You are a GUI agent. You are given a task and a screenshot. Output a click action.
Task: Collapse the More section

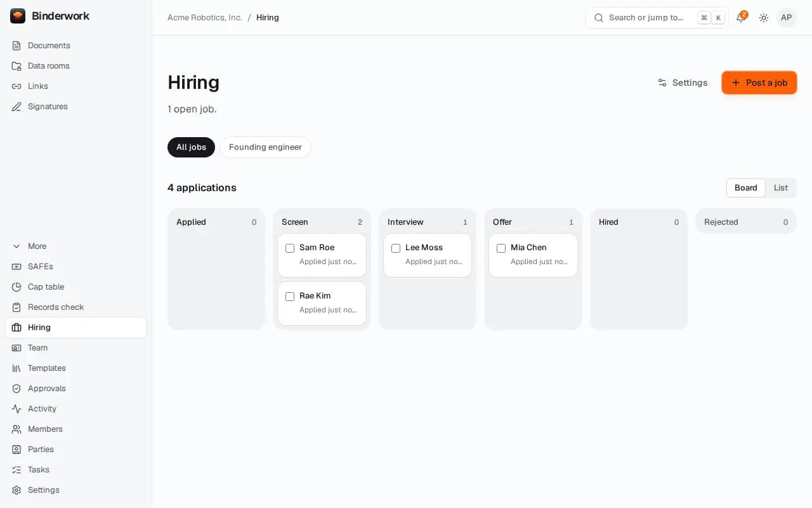(75, 246)
